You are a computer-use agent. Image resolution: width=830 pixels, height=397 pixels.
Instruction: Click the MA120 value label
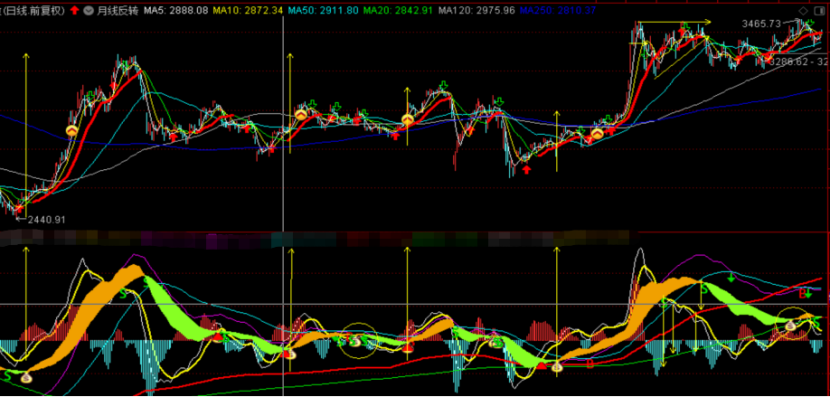[x=477, y=10]
